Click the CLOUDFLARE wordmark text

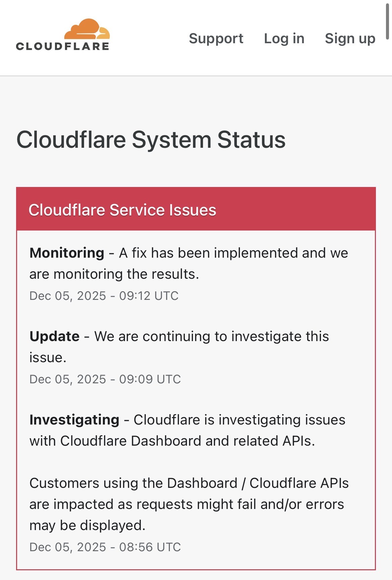click(63, 46)
